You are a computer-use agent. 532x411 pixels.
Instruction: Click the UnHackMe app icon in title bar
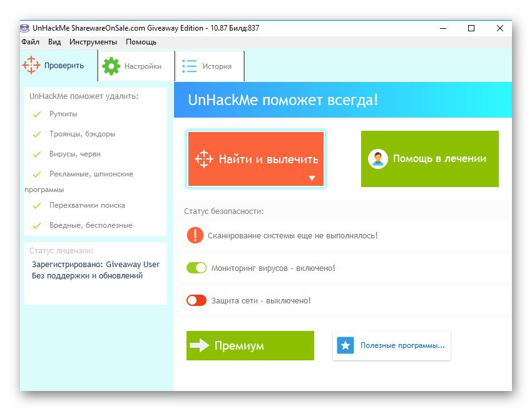24,28
